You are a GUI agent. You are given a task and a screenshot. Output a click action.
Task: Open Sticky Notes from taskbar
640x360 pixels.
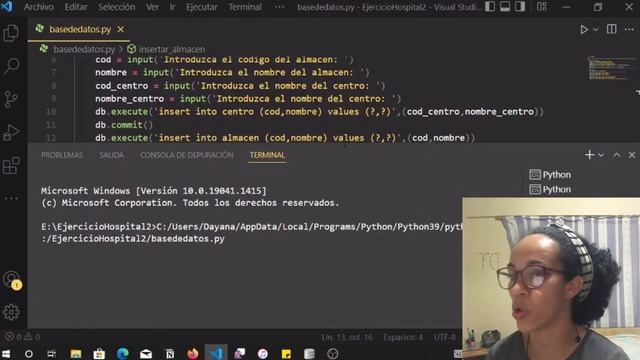point(286,353)
